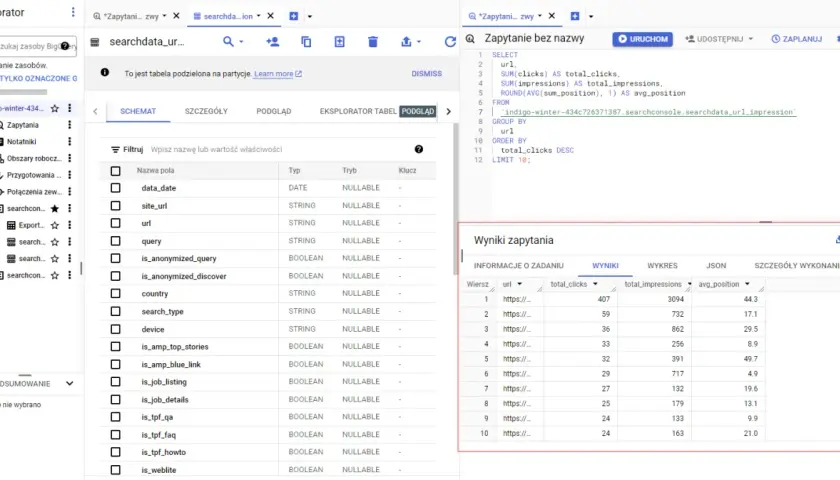The image size is (840, 480).
Task: Open Zapytania item more options
Action: pyautogui.click(x=70, y=125)
